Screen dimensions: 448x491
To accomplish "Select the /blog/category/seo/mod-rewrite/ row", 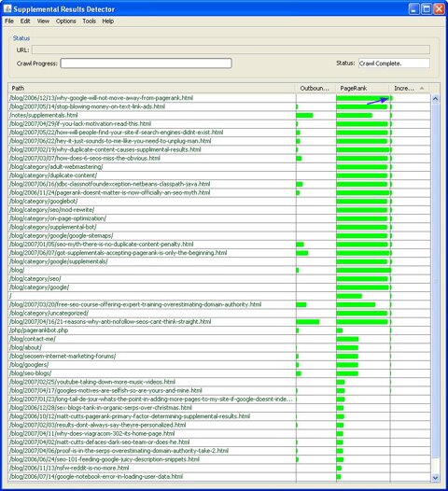I will coord(219,210).
